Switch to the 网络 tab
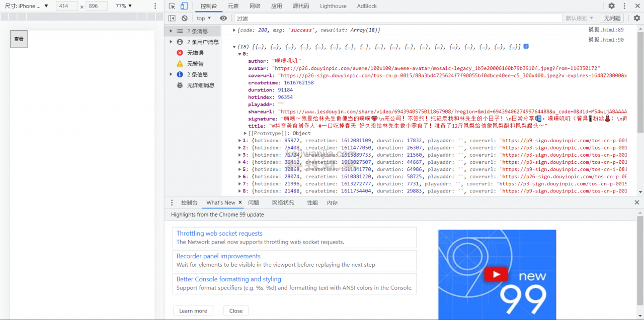Image resolution: width=644 pixels, height=320 pixels. (x=255, y=6)
